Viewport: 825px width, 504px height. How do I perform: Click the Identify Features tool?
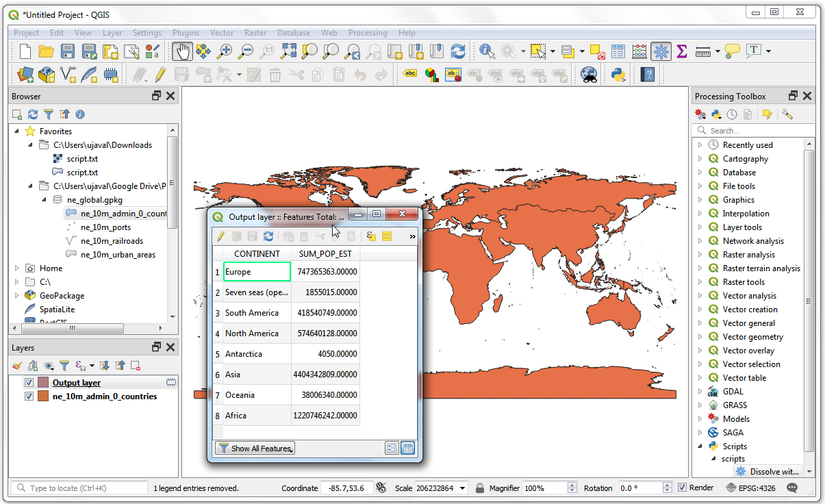487,51
